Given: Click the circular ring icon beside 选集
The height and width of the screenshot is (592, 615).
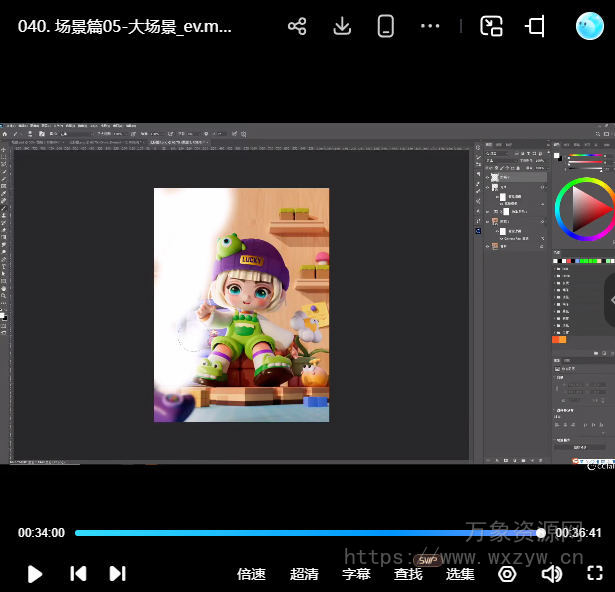Looking at the screenshot, I should [507, 574].
